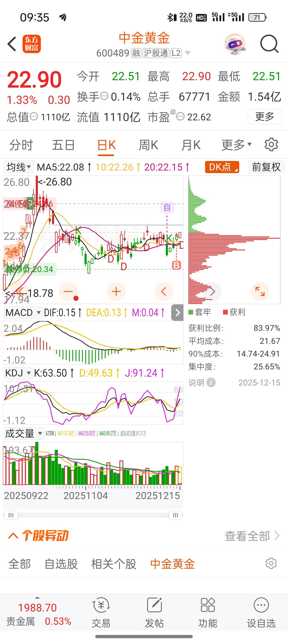Image resolution: width=288 pixels, height=644 pixels.
Task: Tap the right arrow chart button
Action: tap(212, 292)
